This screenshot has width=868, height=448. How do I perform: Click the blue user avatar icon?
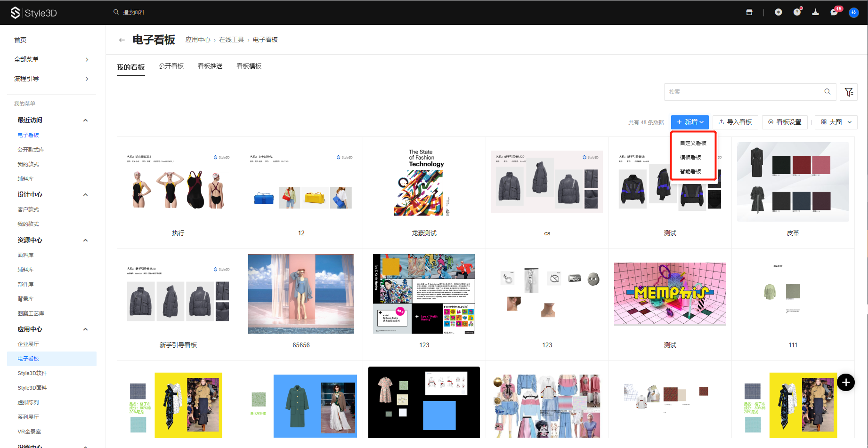click(x=853, y=13)
